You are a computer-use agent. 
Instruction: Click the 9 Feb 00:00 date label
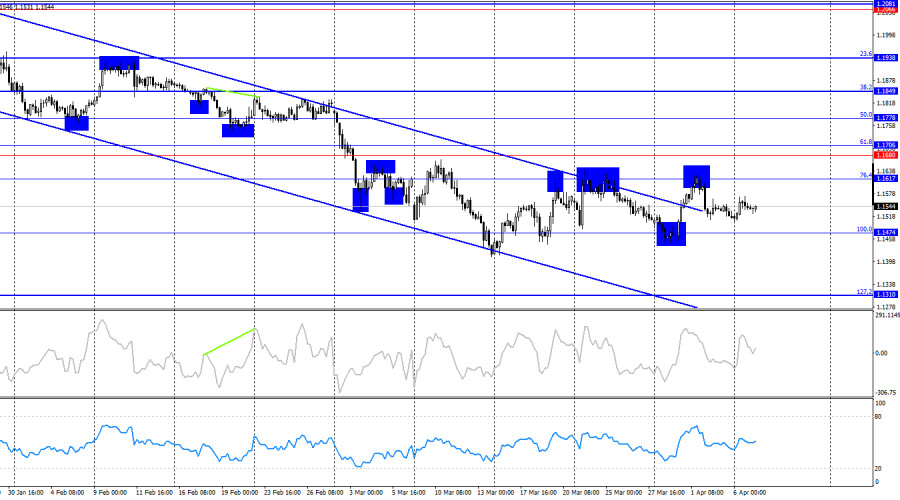point(109,493)
